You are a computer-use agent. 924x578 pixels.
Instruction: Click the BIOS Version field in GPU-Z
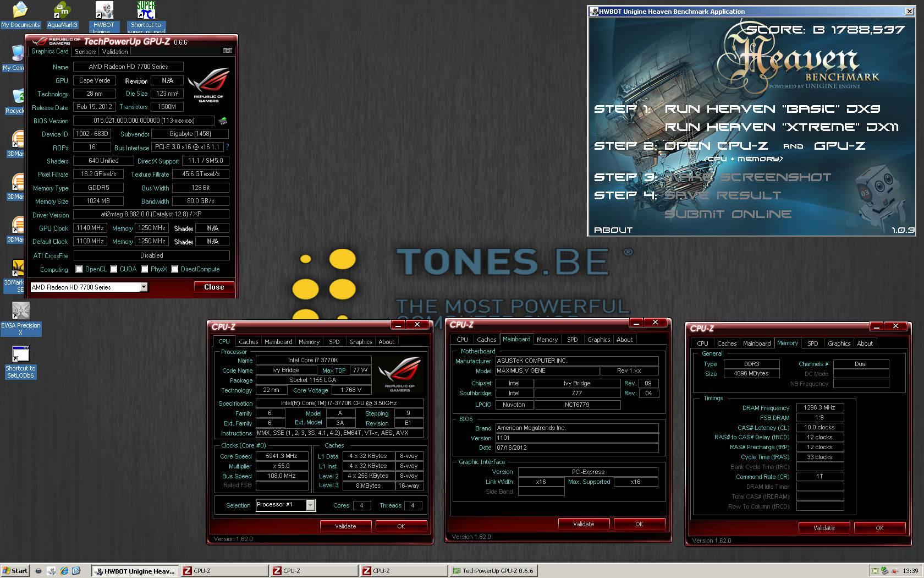click(x=144, y=121)
